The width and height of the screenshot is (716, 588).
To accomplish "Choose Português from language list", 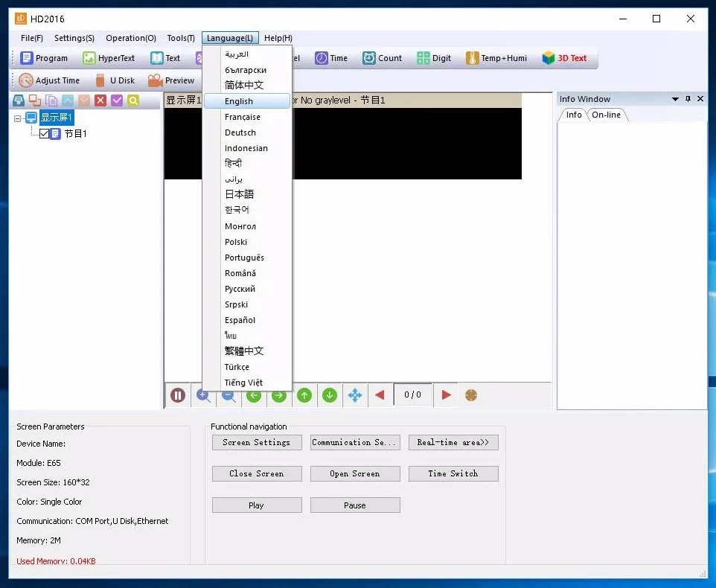I will coord(246,258).
